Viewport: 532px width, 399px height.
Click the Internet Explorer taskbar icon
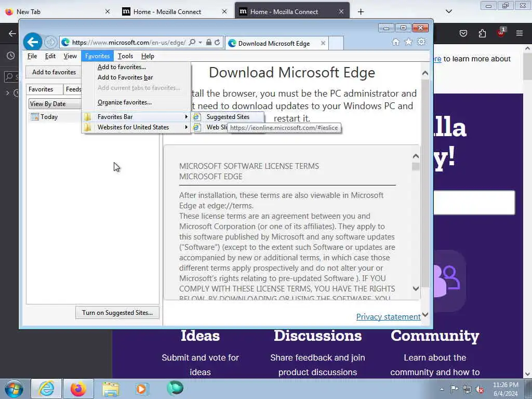coord(46,389)
